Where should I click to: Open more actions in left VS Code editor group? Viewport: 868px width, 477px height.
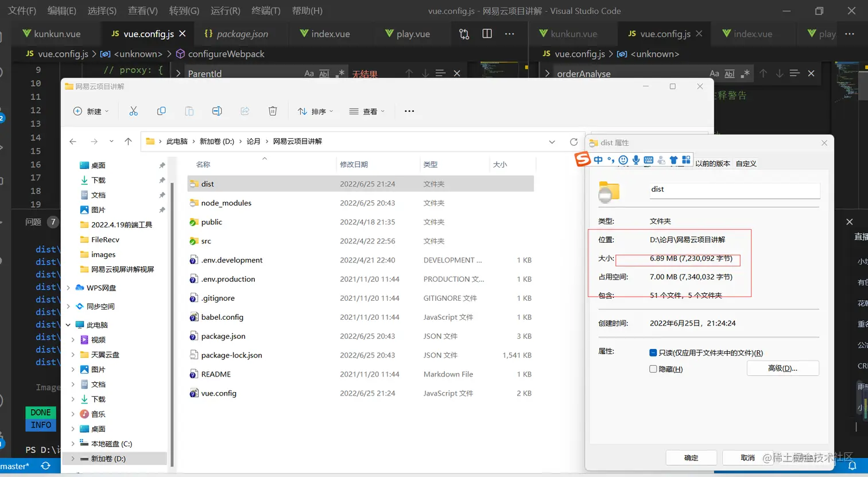pos(510,34)
